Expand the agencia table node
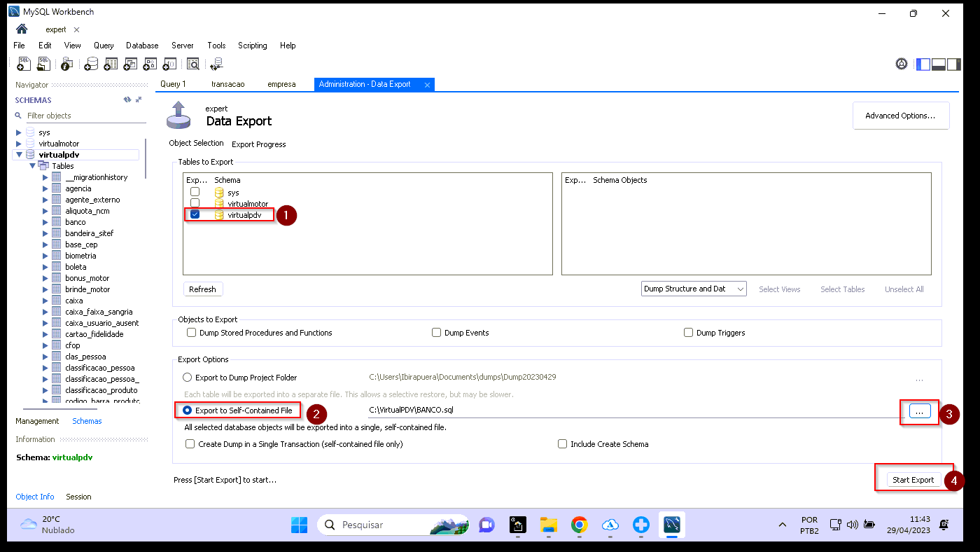 [x=45, y=188]
